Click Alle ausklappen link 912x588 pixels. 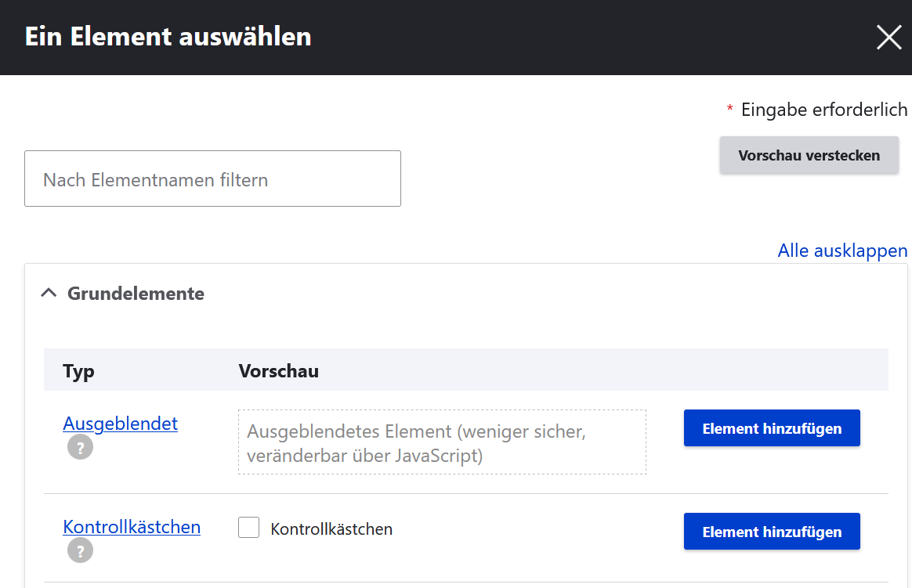pos(842,251)
